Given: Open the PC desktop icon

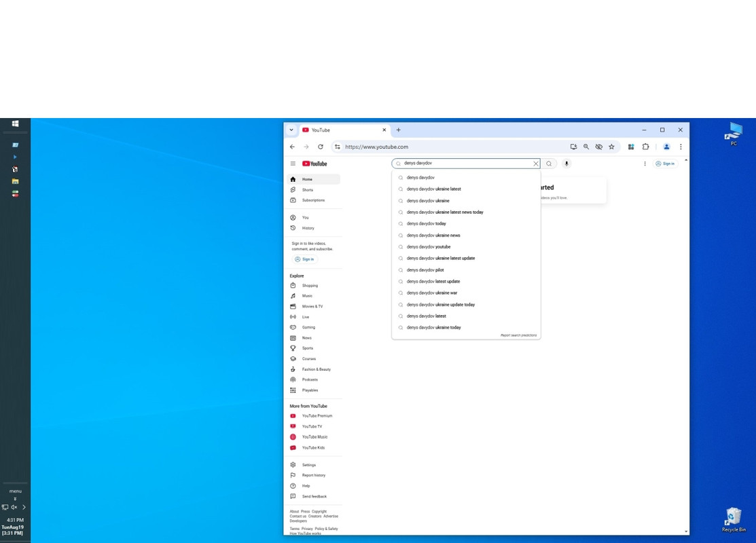Looking at the screenshot, I should point(734,134).
